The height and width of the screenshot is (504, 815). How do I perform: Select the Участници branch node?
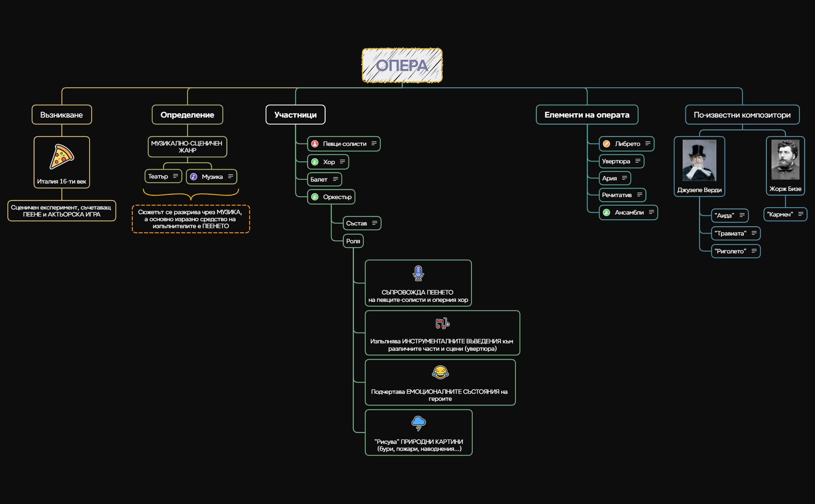coord(295,115)
